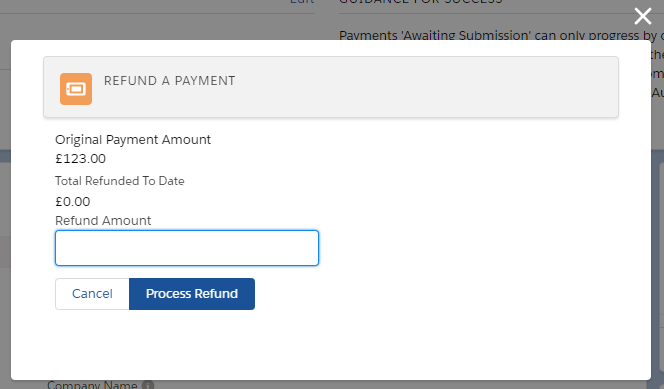Click the empty white area below the buttons

pos(330,345)
